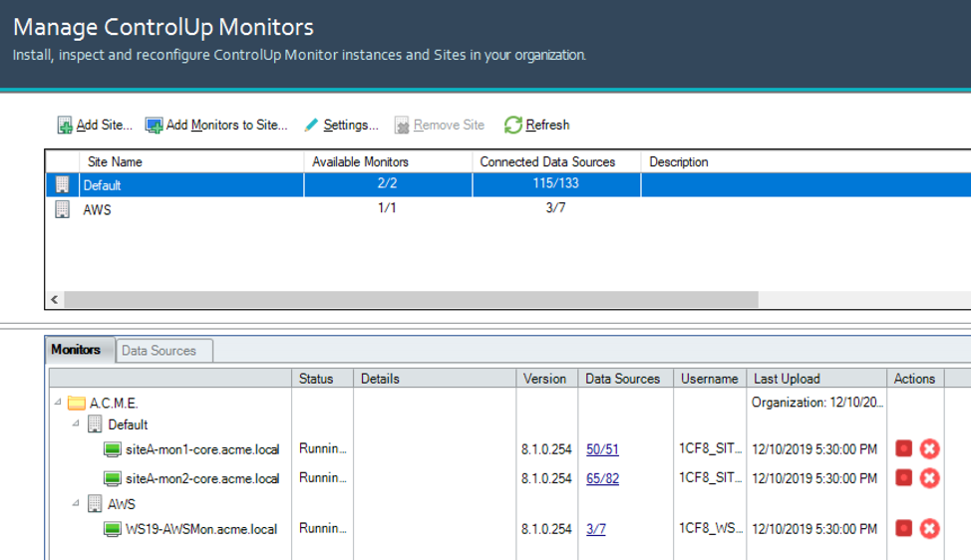This screenshot has width=971, height=560.
Task: Open the 50/51 data sources link
Action: (602, 449)
